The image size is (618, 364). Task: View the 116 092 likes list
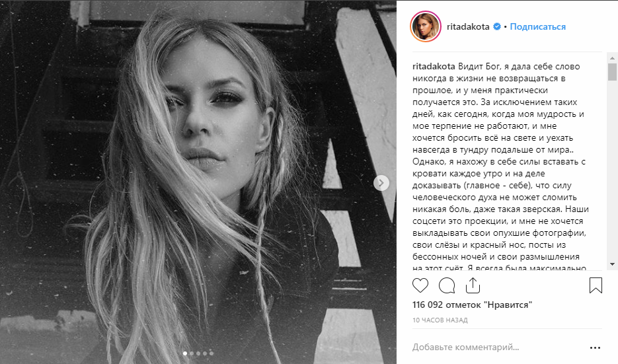(472, 305)
